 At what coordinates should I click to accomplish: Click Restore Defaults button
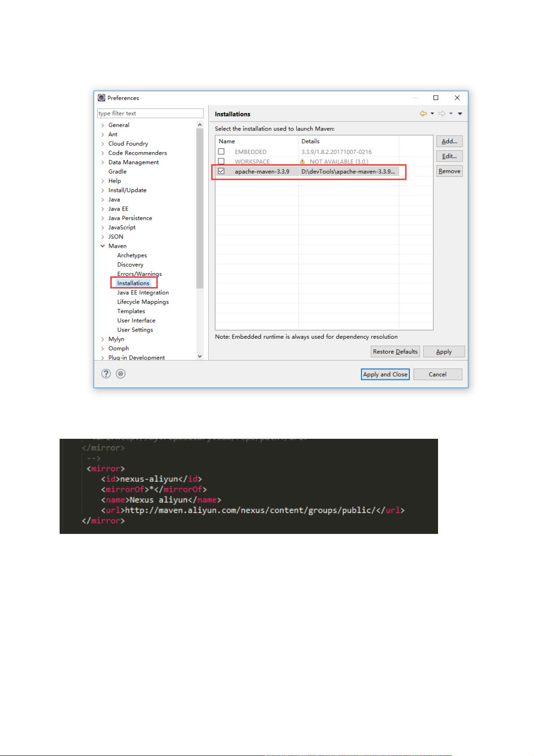coord(395,352)
